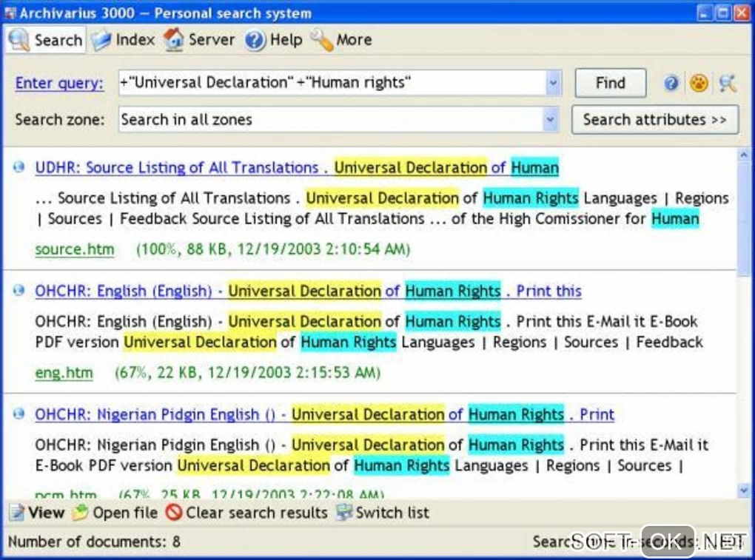Image resolution: width=755 pixels, height=560 pixels.
Task: Click the Nigerian Pidgin result snippet text
Action: click(372, 455)
